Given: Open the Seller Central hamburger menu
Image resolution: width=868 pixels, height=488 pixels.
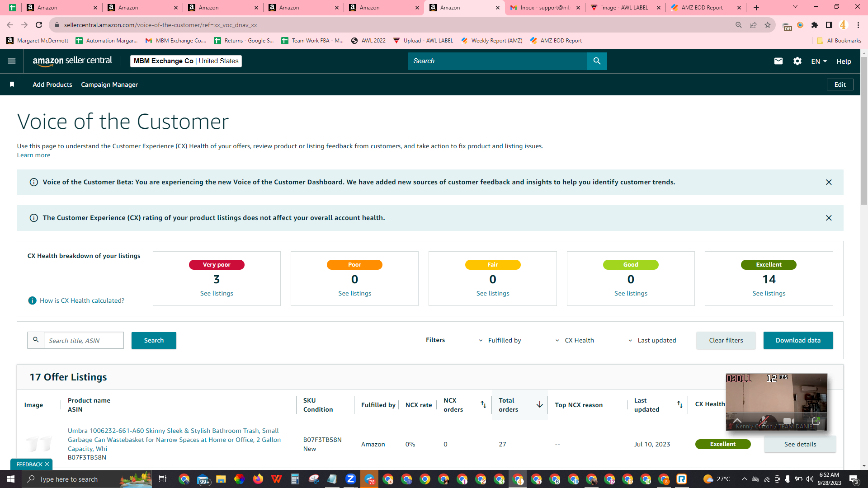Looking at the screenshot, I should [12, 61].
